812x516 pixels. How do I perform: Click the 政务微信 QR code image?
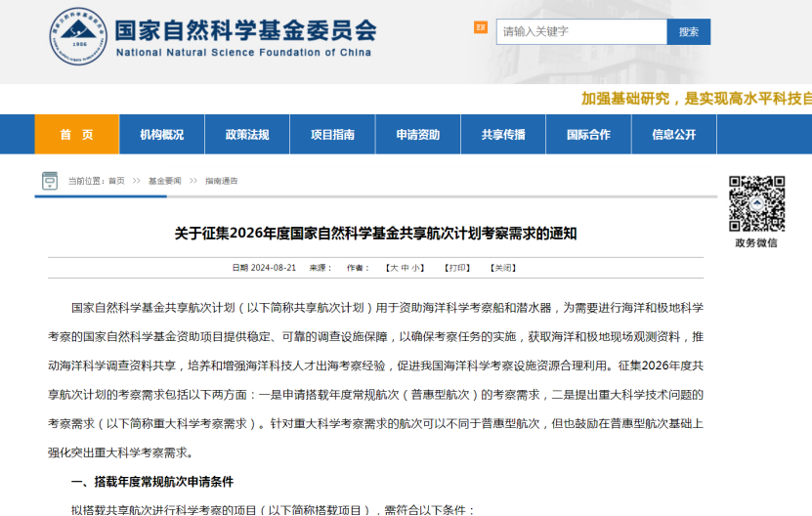(756, 203)
